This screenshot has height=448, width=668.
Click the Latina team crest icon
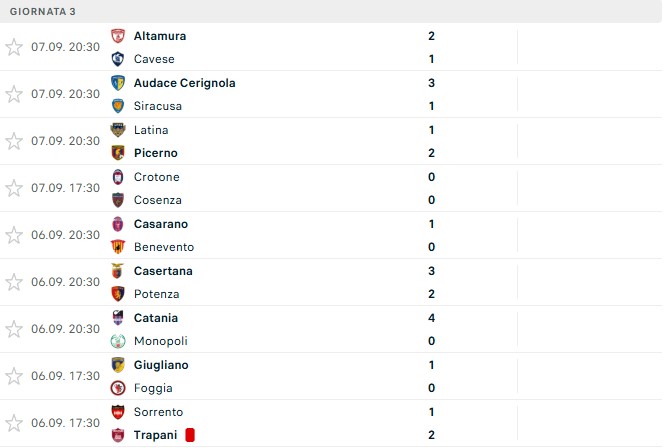click(x=118, y=130)
